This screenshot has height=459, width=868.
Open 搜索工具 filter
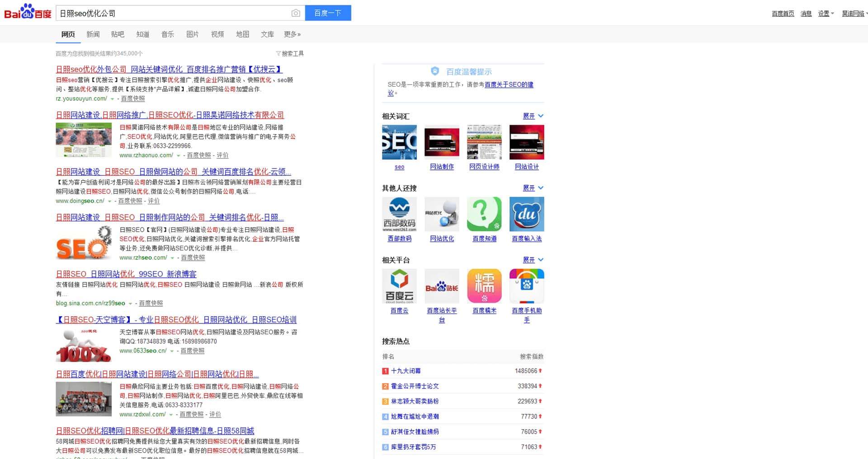click(x=290, y=53)
